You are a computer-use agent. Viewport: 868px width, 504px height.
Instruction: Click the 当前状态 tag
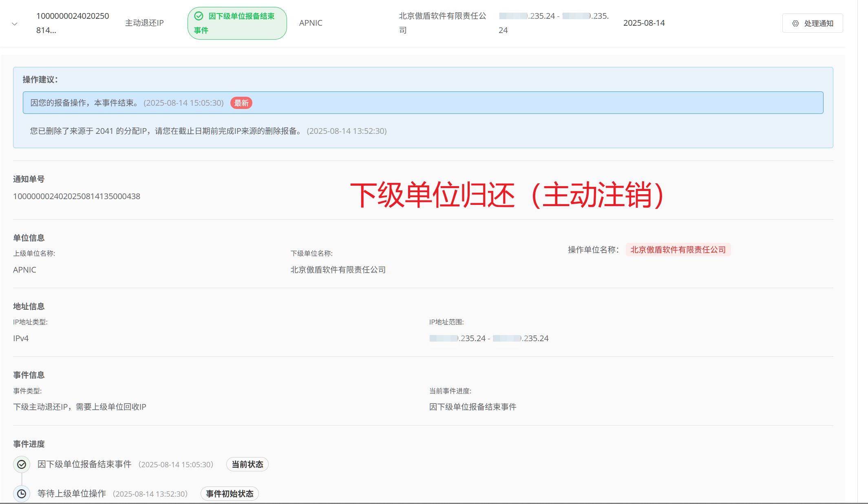(247, 464)
